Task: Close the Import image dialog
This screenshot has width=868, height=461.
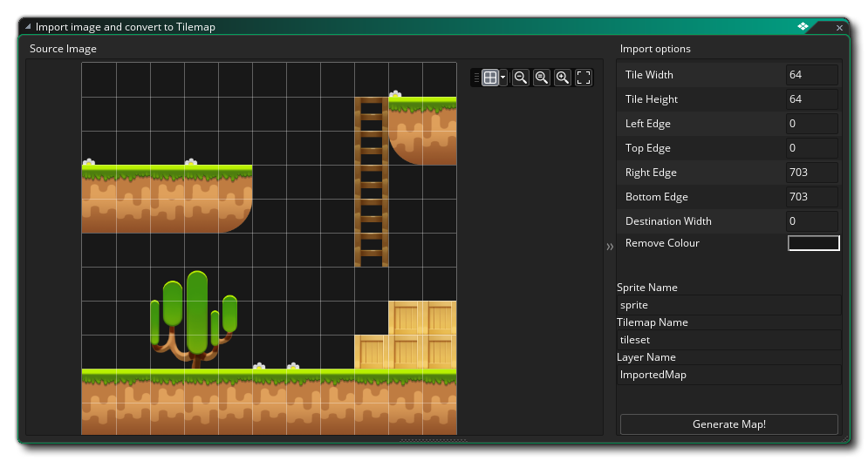Action: (839, 27)
